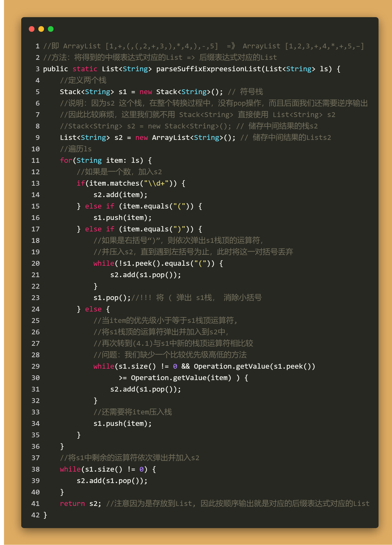This screenshot has width=392, height=545.
Task: Click 'return' keyword on line 41
Action: coord(72,504)
